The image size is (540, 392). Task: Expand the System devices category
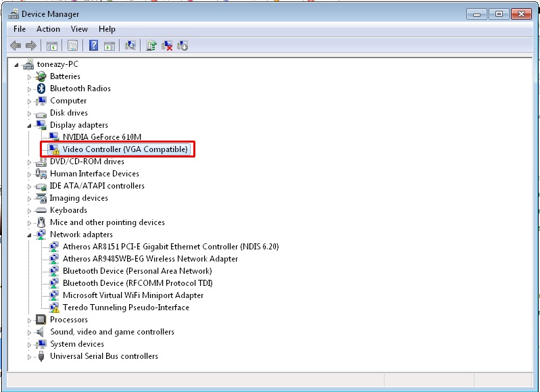29,345
